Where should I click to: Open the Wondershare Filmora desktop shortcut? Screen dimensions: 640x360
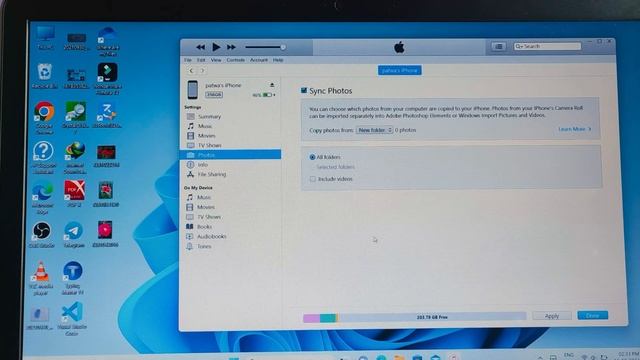107,79
